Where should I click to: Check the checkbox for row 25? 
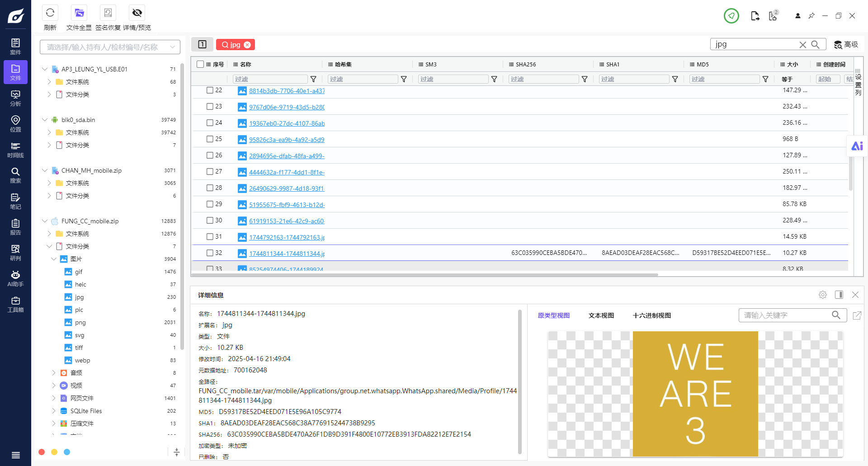[x=210, y=139]
